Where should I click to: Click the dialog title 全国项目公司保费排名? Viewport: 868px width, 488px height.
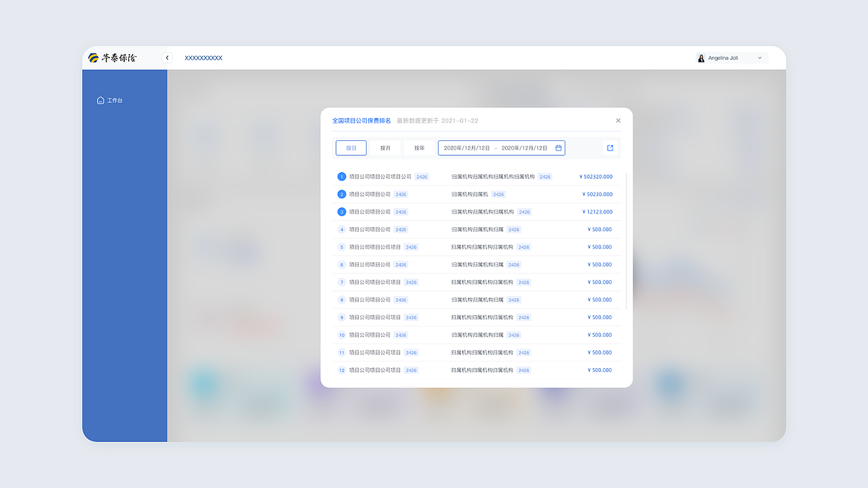point(361,121)
